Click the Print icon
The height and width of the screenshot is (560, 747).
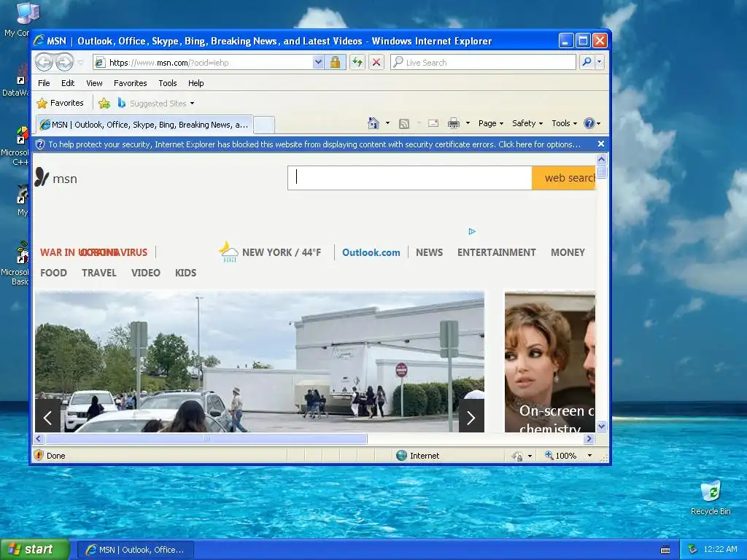(x=454, y=123)
